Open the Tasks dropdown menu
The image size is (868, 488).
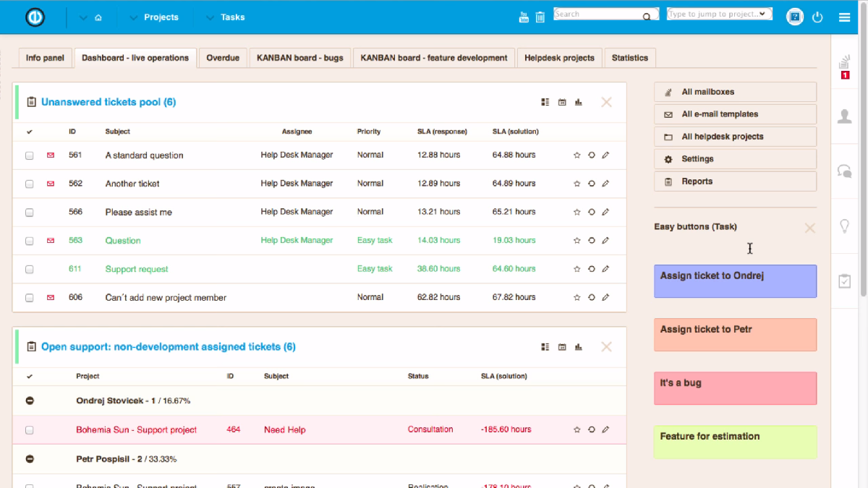pos(225,17)
